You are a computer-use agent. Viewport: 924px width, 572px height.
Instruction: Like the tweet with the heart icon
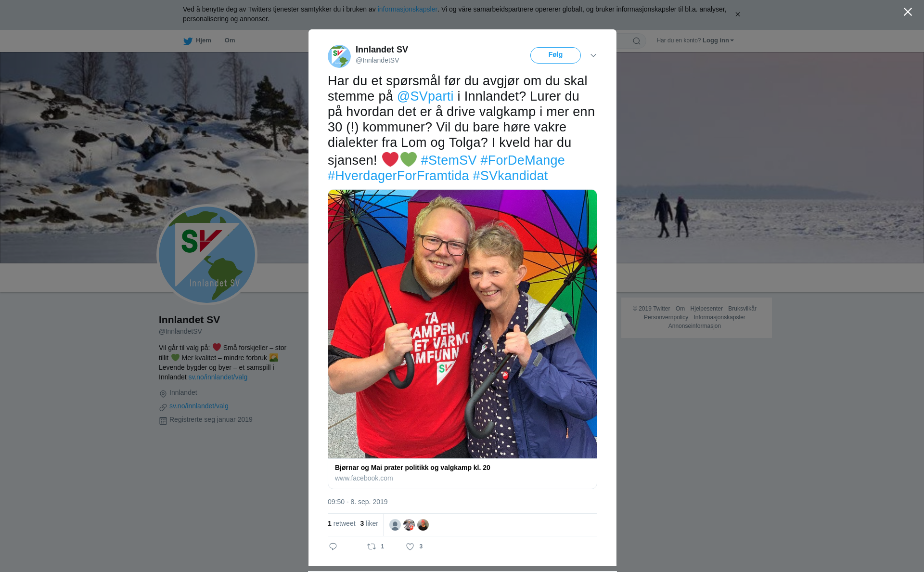(x=410, y=546)
